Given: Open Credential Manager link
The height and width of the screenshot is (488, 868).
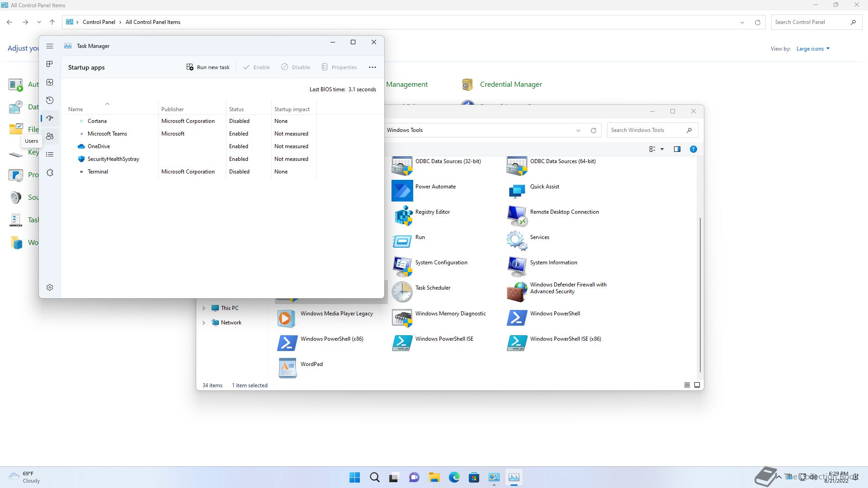Looking at the screenshot, I should [x=510, y=84].
